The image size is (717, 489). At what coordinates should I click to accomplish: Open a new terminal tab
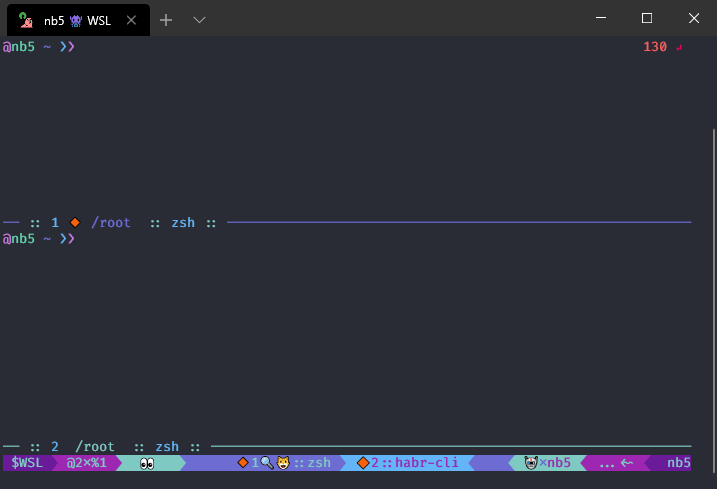pyautogui.click(x=166, y=20)
